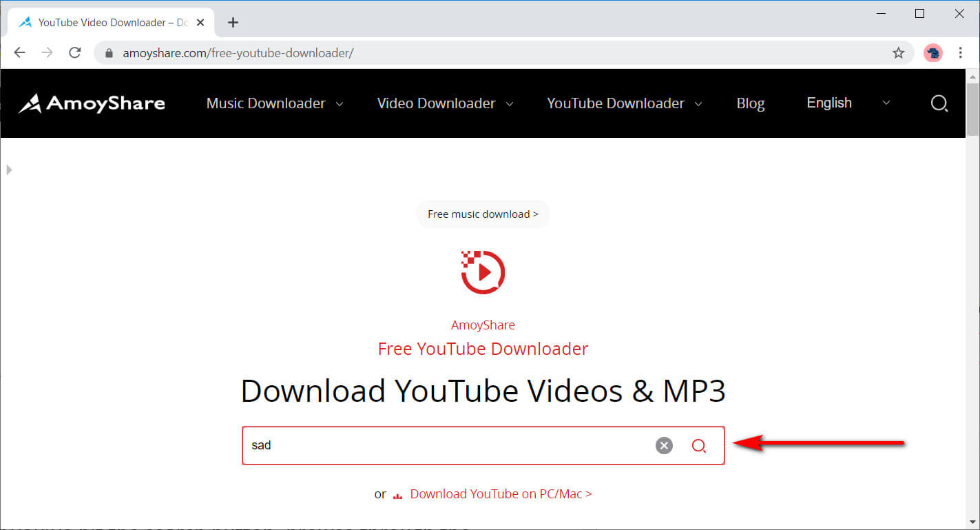Maximize the browser window
Image resolution: width=980 pixels, height=530 pixels.
pyautogui.click(x=919, y=13)
